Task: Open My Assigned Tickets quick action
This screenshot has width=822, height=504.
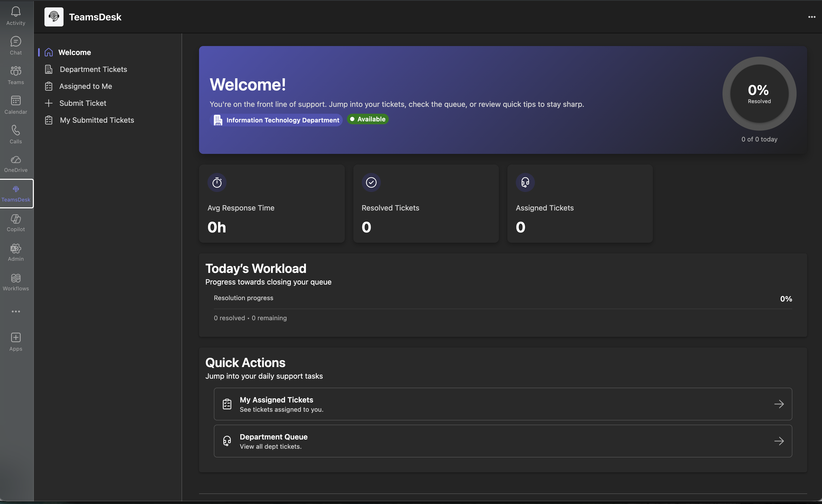Action: [502, 404]
